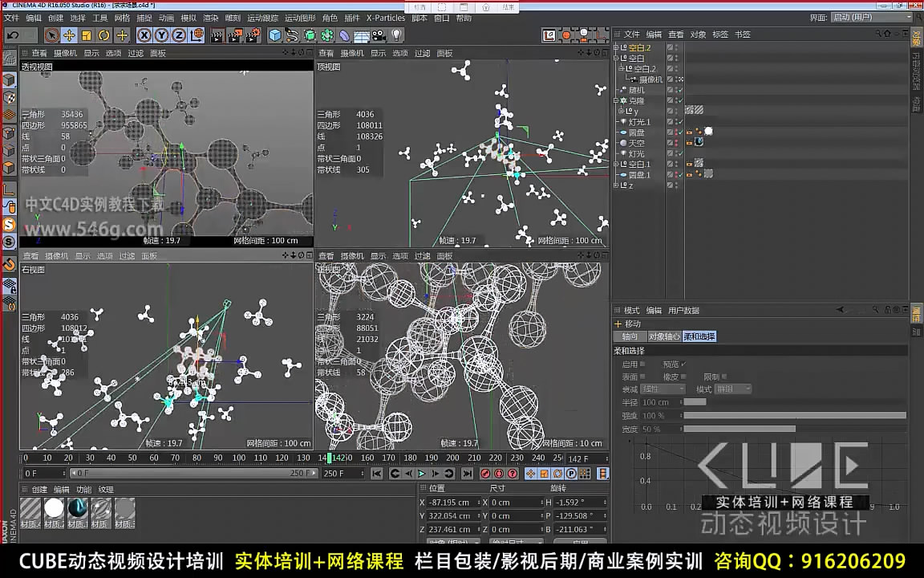Viewport: 924px width, 578px height.
Task: Select the dark blue sky material ball
Action: coord(77,508)
